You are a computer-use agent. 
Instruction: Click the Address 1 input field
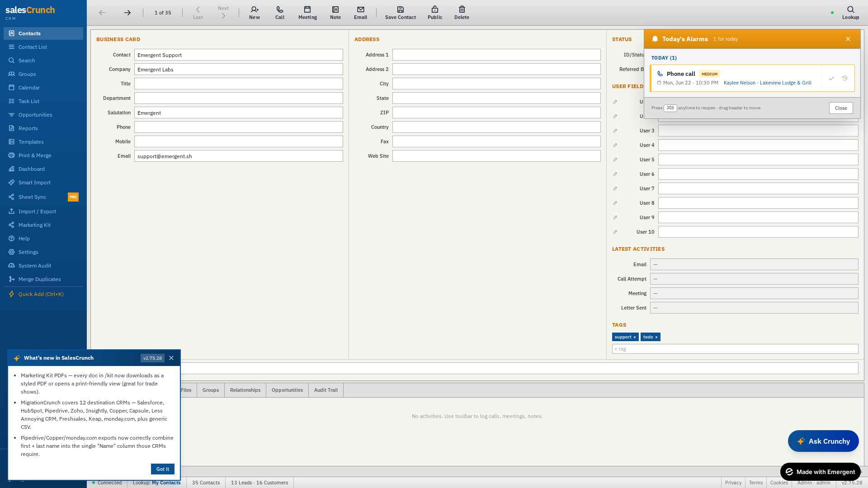pos(496,55)
